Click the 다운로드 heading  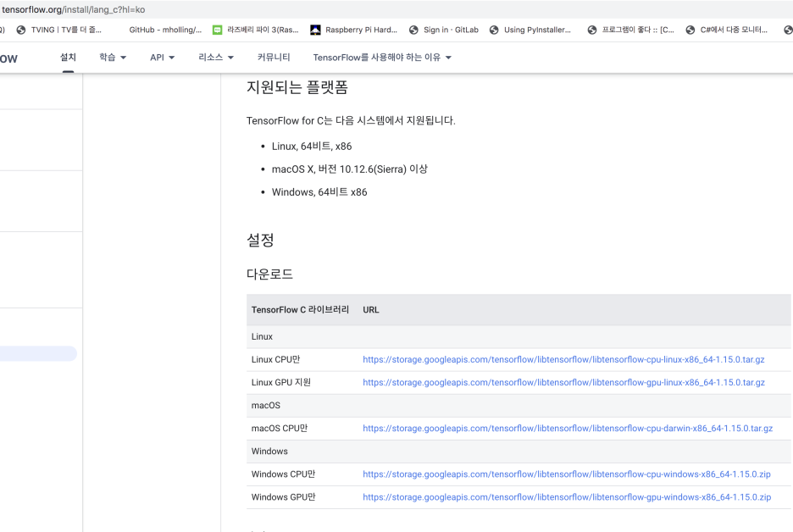(x=269, y=274)
